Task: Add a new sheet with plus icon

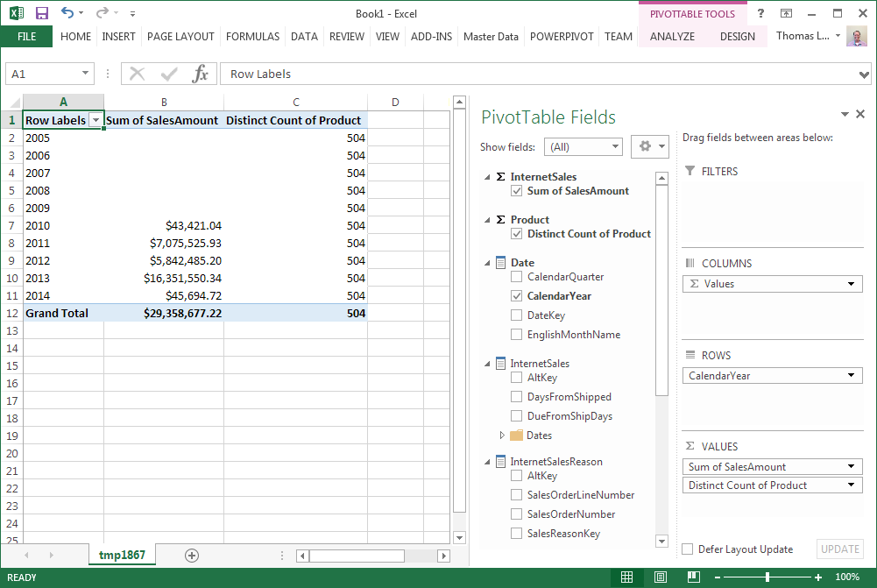Action: (x=192, y=555)
